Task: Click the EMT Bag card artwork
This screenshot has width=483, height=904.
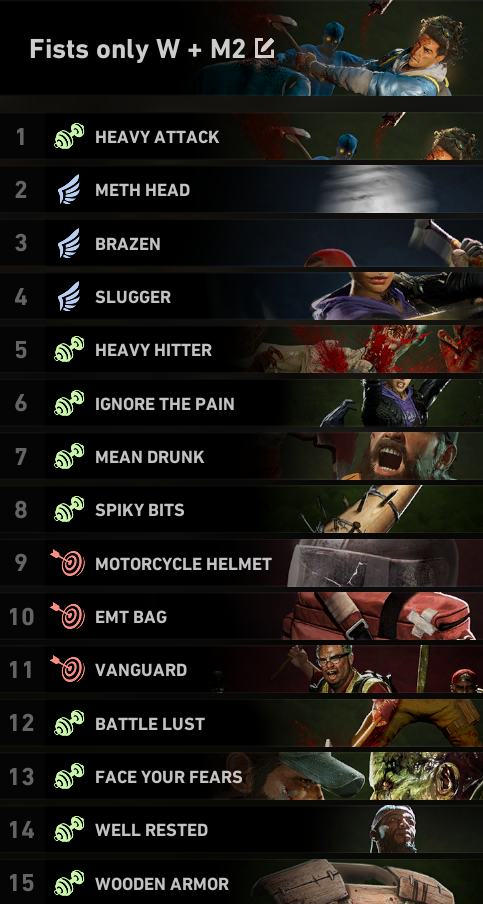Action: (380, 616)
